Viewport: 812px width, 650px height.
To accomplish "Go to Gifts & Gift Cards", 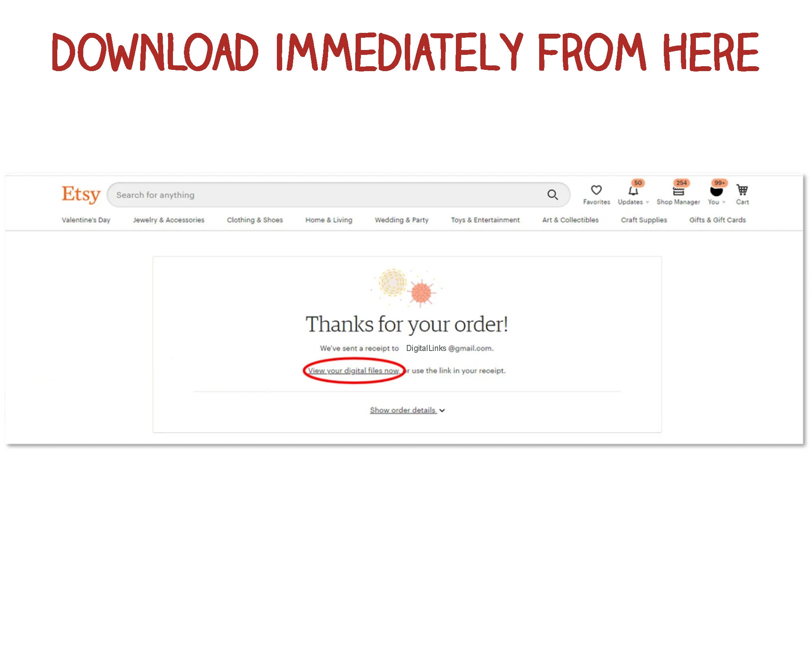I will pos(717,220).
